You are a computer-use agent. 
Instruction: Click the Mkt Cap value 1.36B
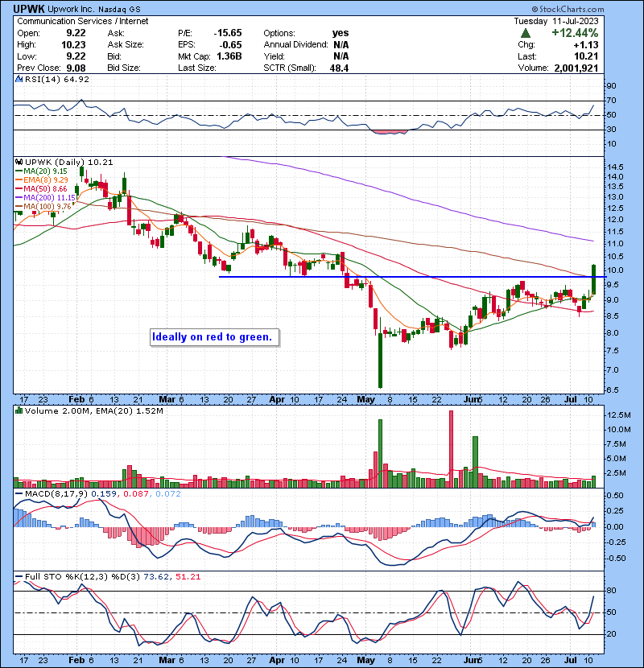click(229, 56)
